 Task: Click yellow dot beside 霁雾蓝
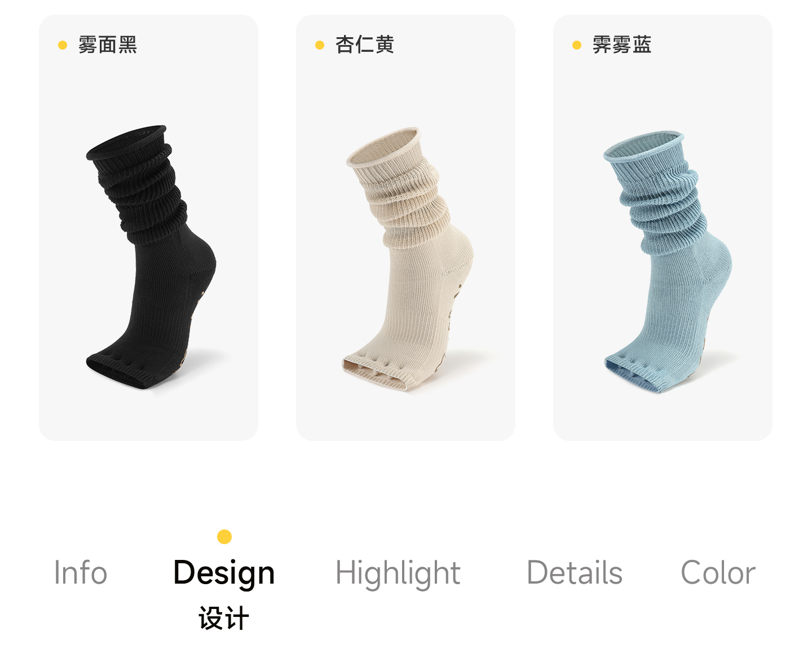click(577, 45)
